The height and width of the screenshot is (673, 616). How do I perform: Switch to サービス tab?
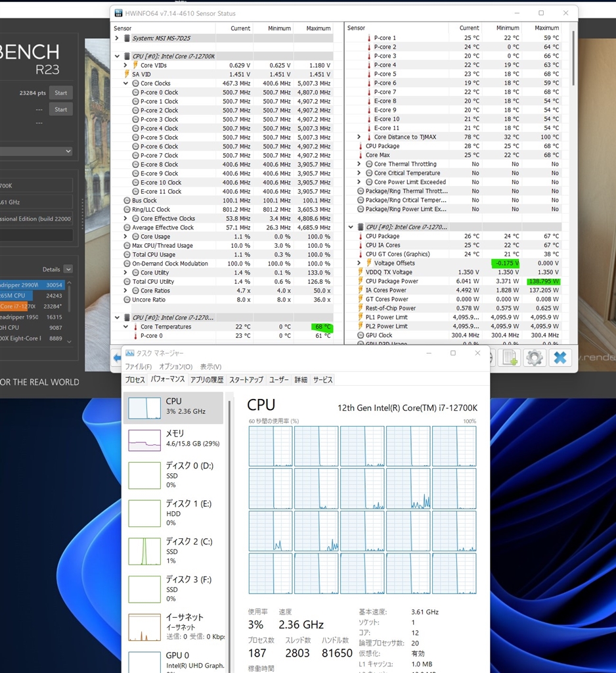tap(322, 380)
